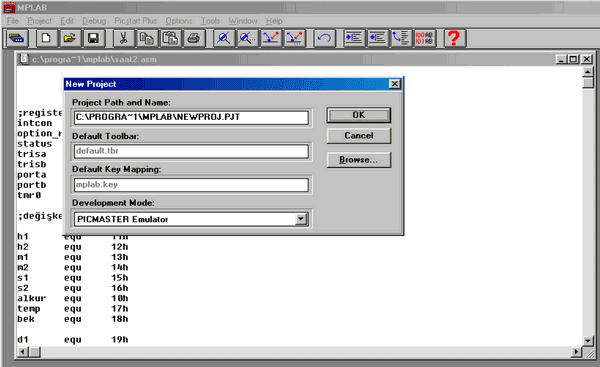Click the Find-next magnifier icon with dots
The height and width of the screenshot is (367, 600).
pyautogui.click(x=247, y=38)
